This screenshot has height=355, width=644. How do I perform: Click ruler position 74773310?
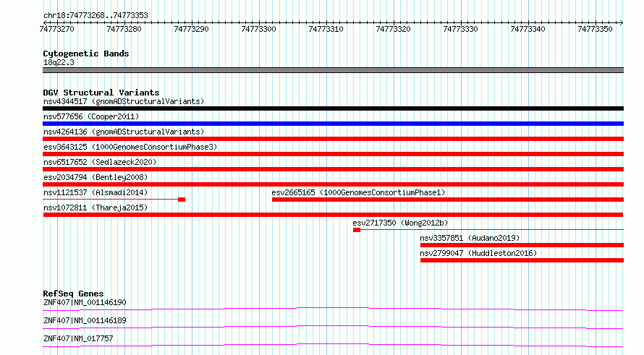tap(326, 29)
